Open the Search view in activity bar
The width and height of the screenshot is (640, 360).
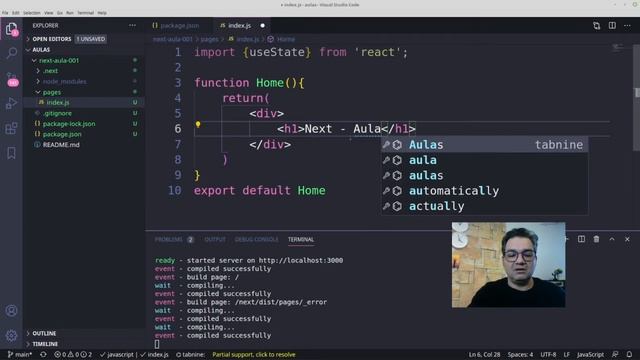(11, 53)
